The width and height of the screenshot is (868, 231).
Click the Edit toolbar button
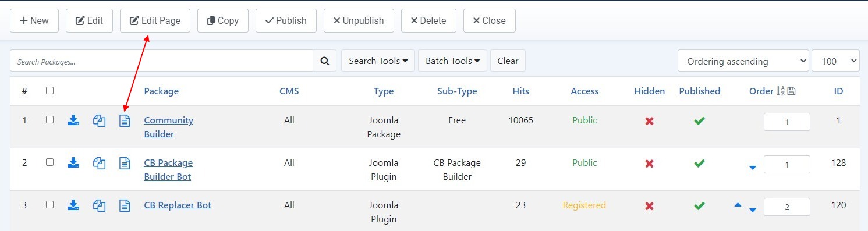[89, 20]
